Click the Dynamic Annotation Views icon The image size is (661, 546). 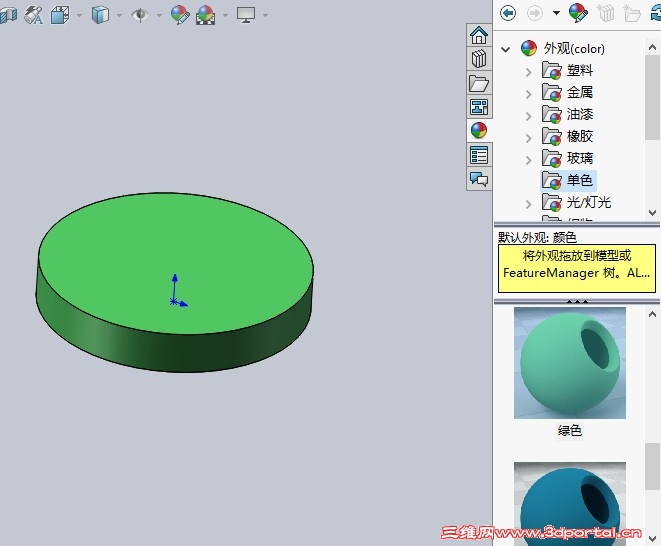pos(33,15)
